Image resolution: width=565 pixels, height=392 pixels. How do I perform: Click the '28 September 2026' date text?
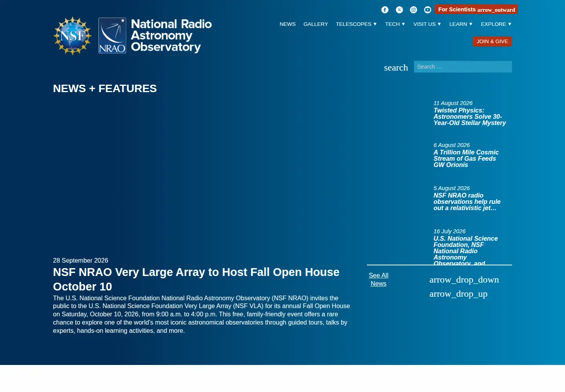click(80, 261)
